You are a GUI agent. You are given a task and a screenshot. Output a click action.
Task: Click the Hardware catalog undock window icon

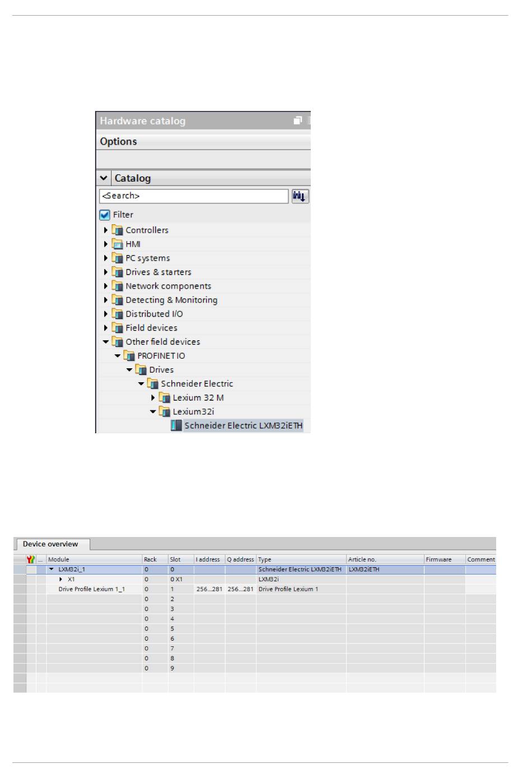click(x=298, y=121)
